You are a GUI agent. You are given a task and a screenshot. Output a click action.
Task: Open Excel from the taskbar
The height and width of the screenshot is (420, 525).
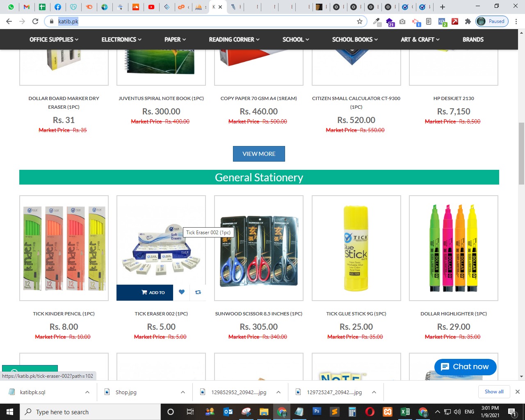405,412
